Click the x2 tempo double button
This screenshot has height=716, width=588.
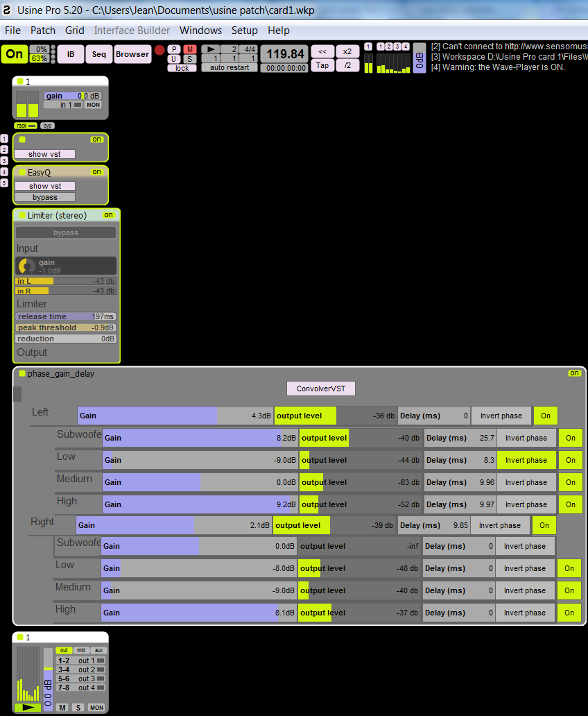point(347,51)
